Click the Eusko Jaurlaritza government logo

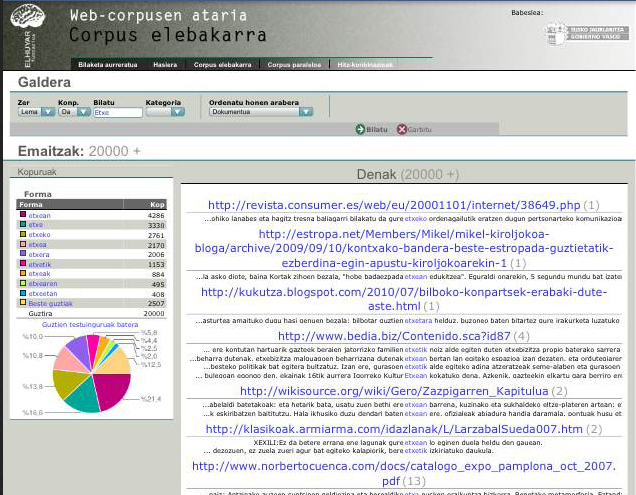(587, 33)
